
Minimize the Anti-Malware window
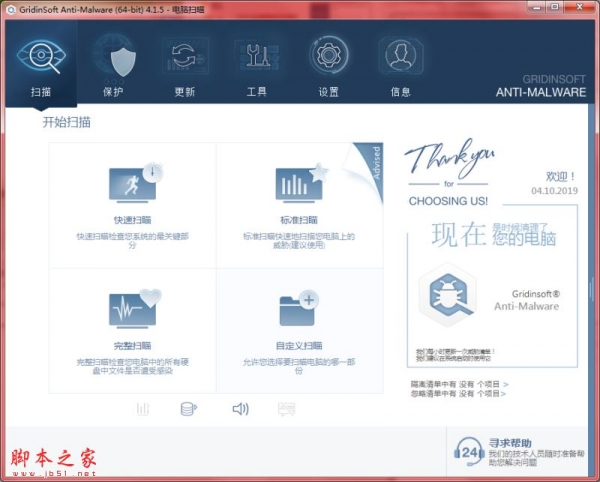[x=537, y=7]
